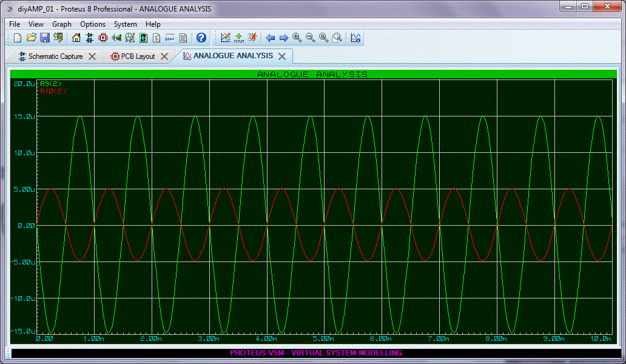The image size is (626, 364).
Task: Click the New Project icon
Action: point(18,38)
